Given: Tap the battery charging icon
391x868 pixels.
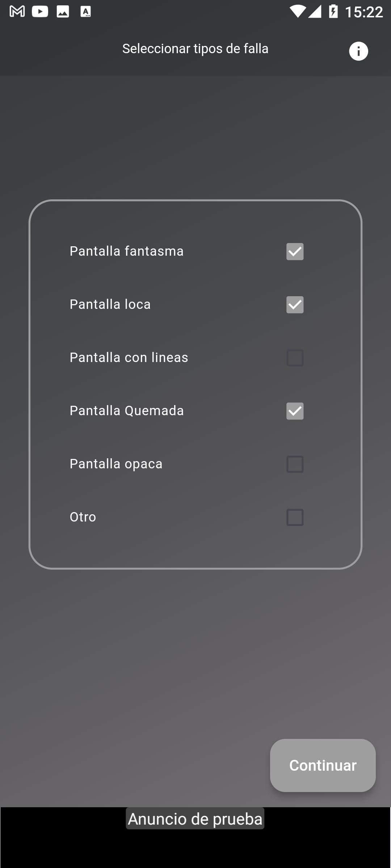Looking at the screenshot, I should click(x=333, y=12).
